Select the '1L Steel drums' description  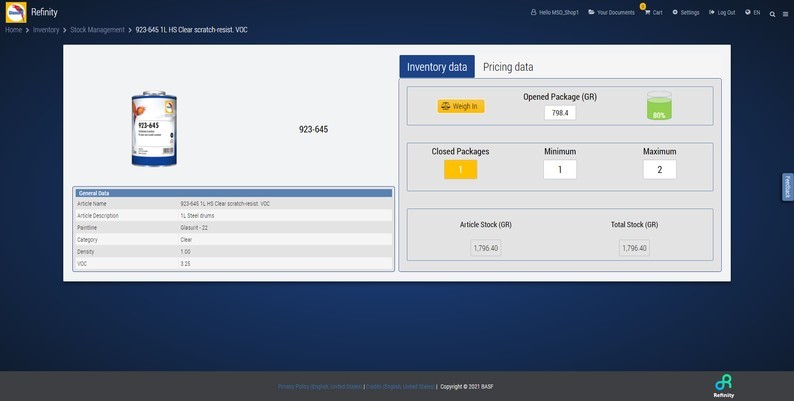click(197, 216)
